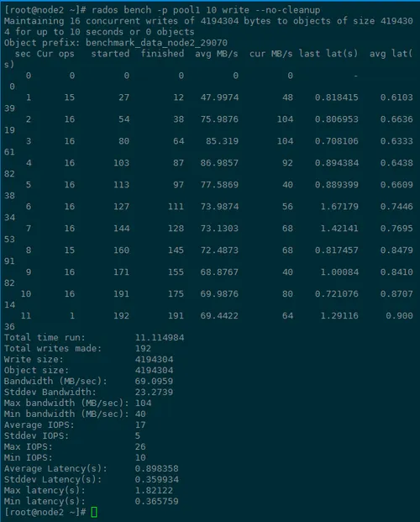Click the 'finished' column header
The width and height of the screenshot is (420, 522).
[x=162, y=54]
